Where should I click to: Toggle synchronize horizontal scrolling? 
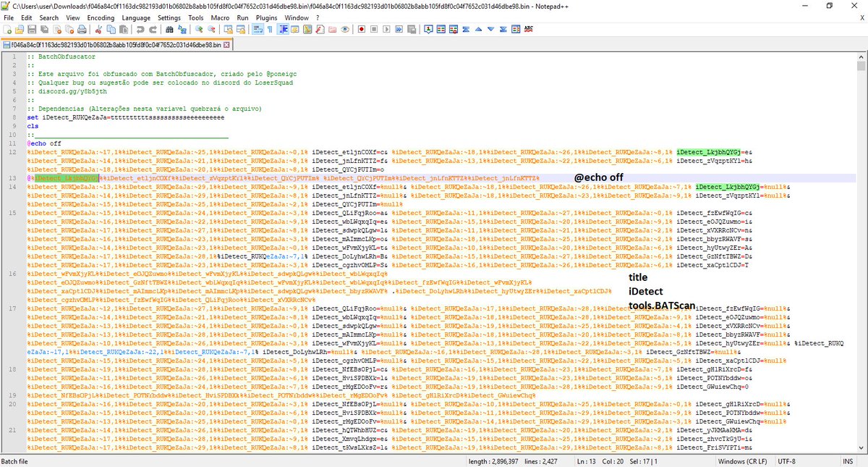[241, 30]
